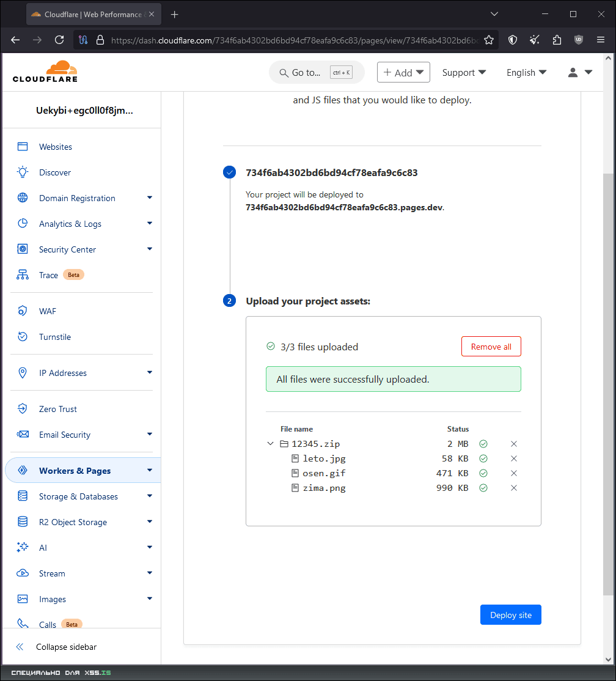Collapse the 12345.zip folder tree

click(271, 444)
